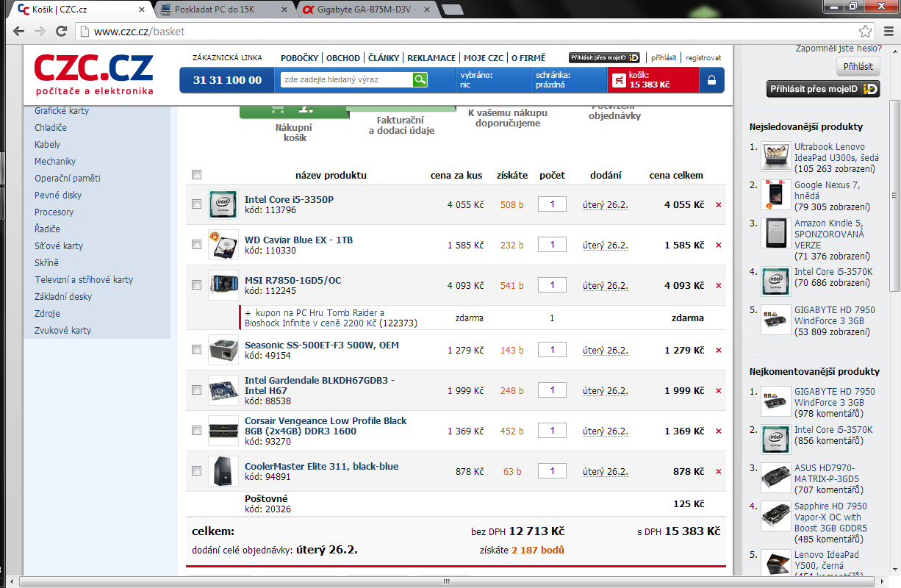Remove WD Caviar Blue EX with red X
The width and height of the screenshot is (901, 588).
[719, 245]
